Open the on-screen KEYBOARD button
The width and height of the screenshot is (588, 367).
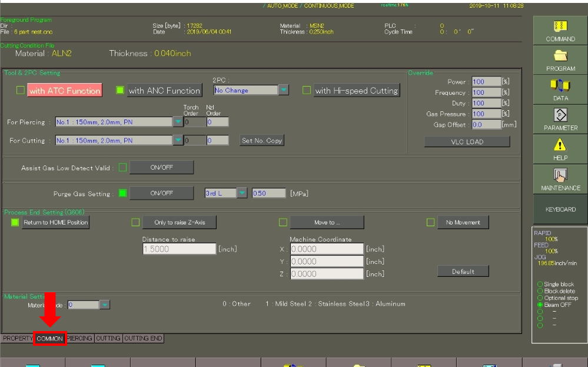[560, 209]
